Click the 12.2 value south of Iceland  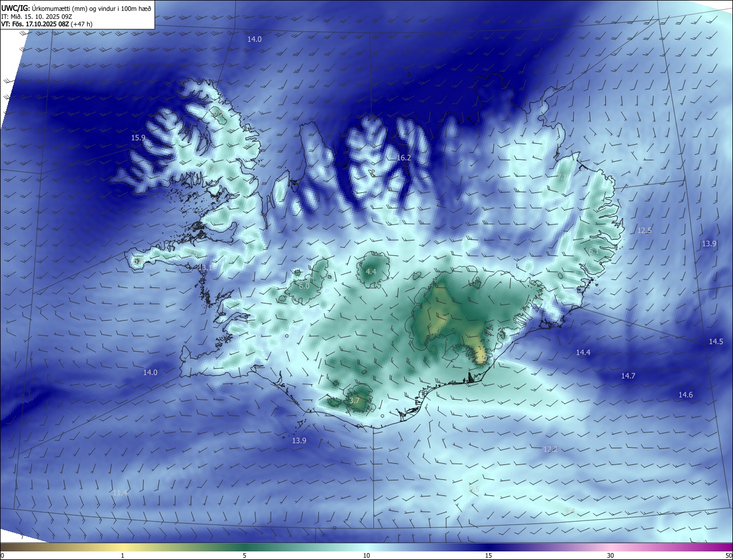click(550, 449)
